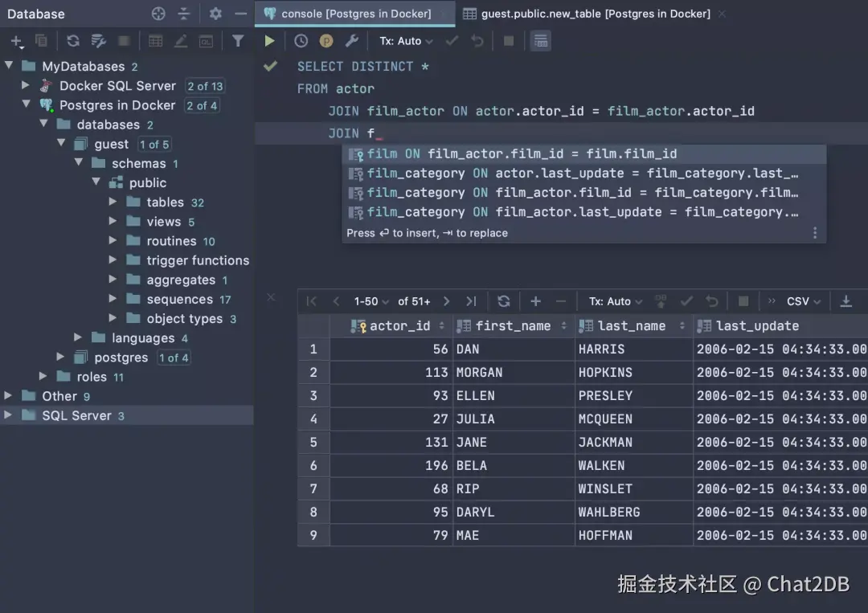
Task: Commit transaction checkmark in console toolbar
Action: click(452, 40)
